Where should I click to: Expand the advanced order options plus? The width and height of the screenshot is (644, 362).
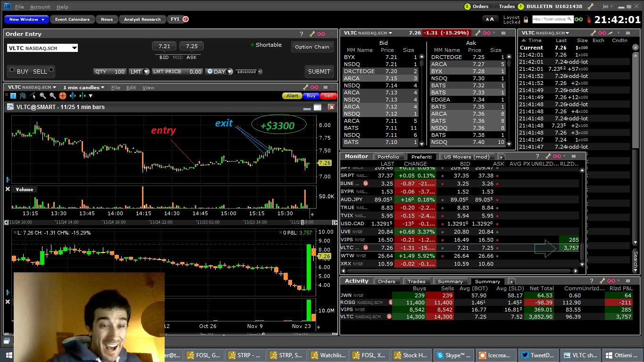tap(259, 72)
